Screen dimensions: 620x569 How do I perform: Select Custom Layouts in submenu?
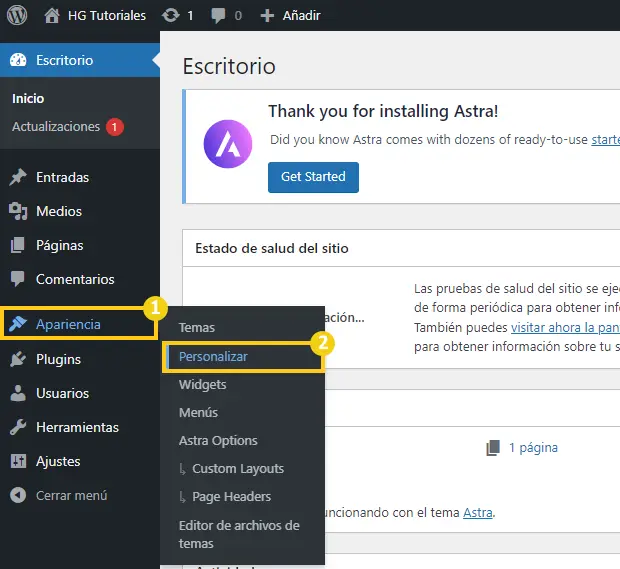point(238,469)
